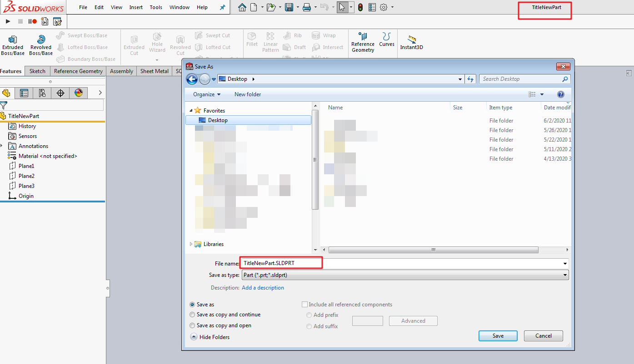Click the Rebuild traffic light icon
Viewport: 634px width, 364px height.
(x=360, y=7)
